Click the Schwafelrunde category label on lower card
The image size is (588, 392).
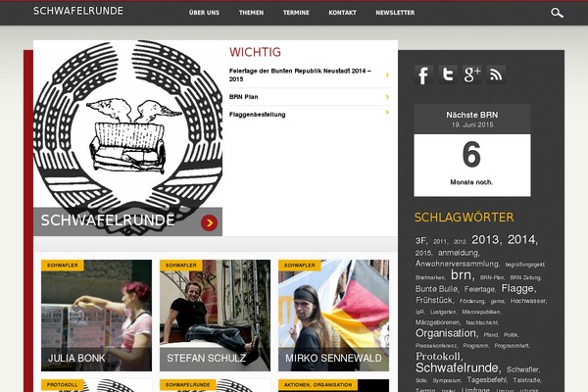187,385
